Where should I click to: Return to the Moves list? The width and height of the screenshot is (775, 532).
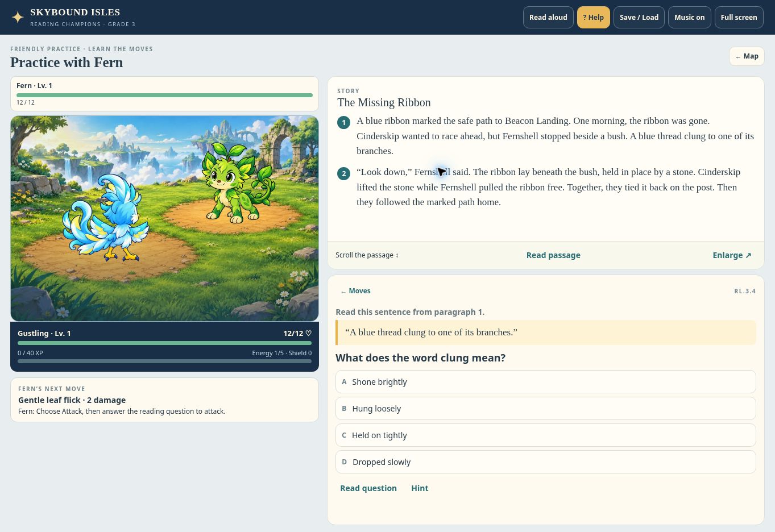coord(355,291)
